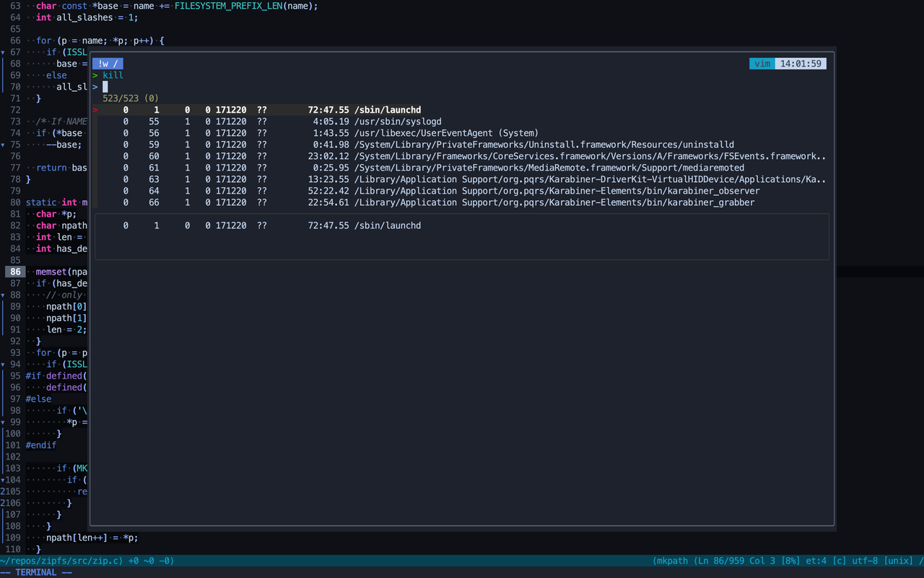Collapse the fold at line 67
Viewport: 924px width, 578px height.
coord(3,52)
